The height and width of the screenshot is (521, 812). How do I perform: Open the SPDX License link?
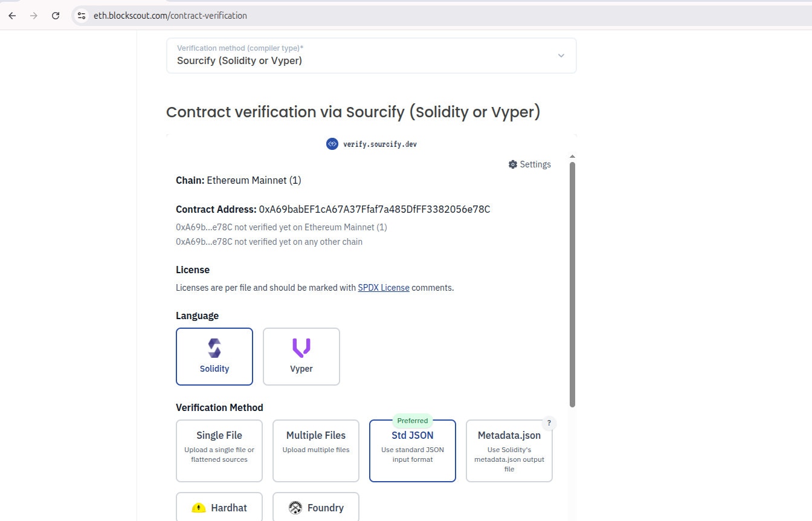384,288
